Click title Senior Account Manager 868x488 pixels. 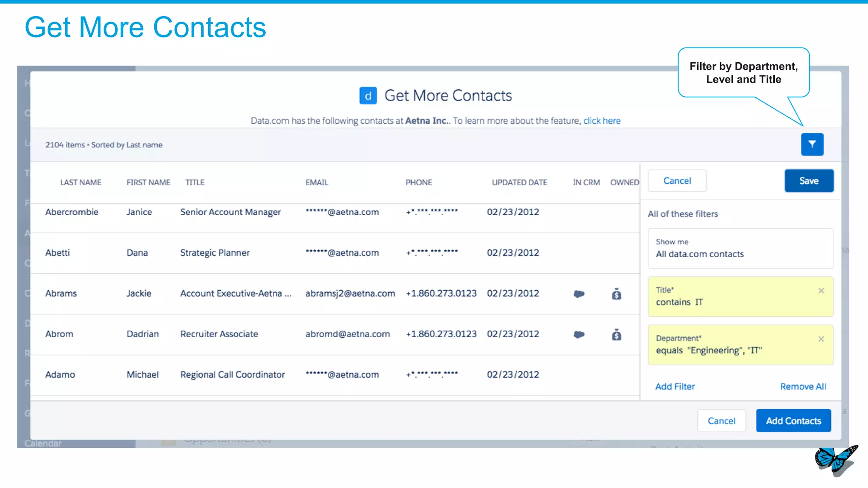coord(230,212)
